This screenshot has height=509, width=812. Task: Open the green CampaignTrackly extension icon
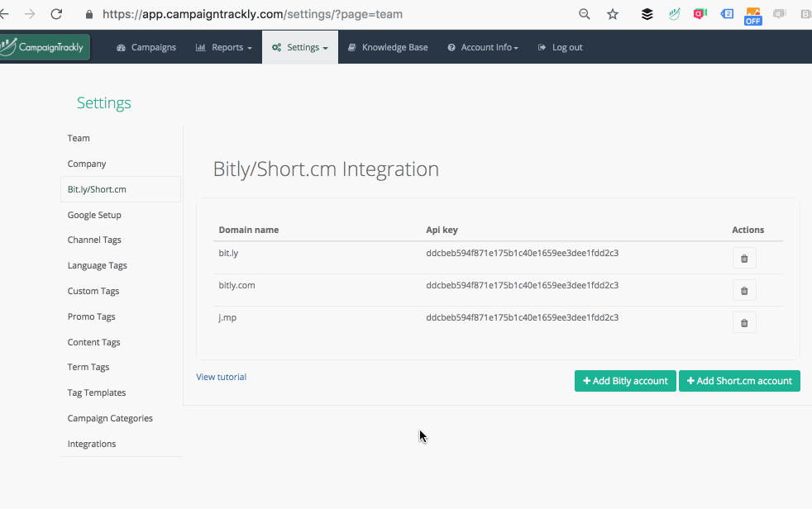point(674,14)
